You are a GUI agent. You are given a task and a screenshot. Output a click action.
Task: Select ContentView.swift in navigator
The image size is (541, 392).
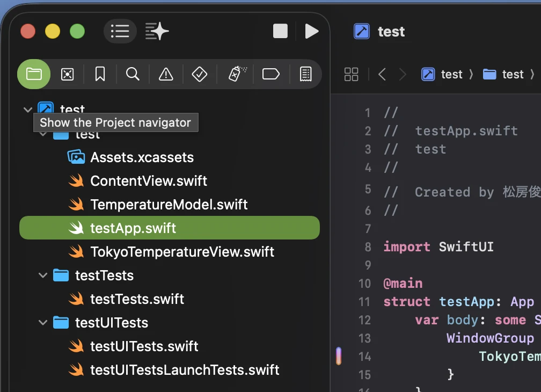tap(148, 181)
